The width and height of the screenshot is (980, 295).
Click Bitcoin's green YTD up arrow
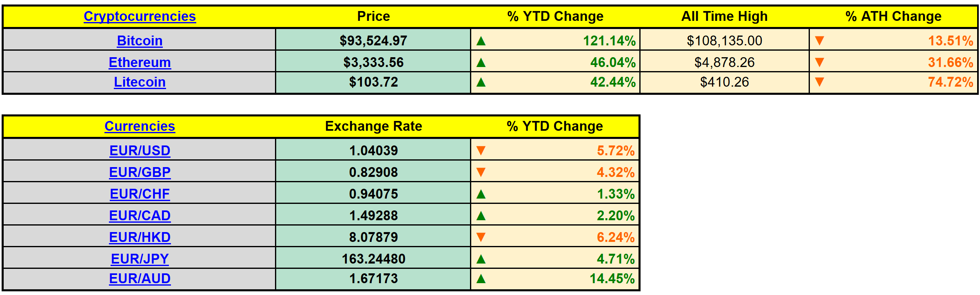(x=481, y=41)
